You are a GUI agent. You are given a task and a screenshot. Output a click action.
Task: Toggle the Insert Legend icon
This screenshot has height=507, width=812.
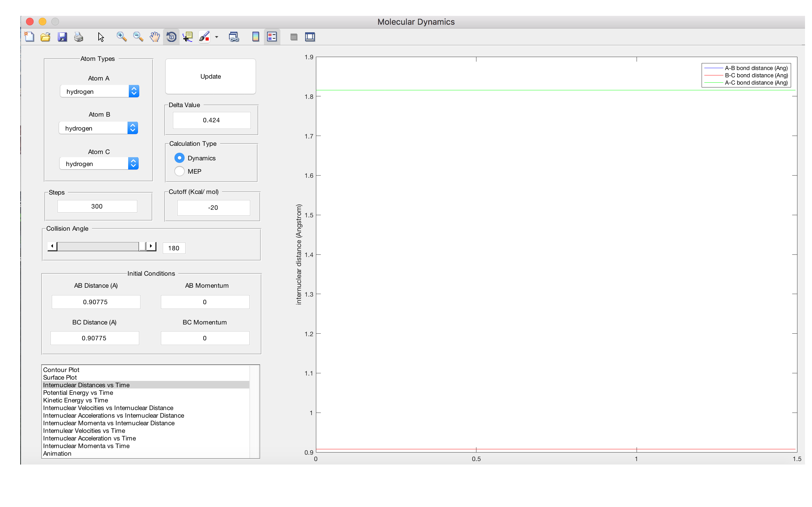click(272, 37)
